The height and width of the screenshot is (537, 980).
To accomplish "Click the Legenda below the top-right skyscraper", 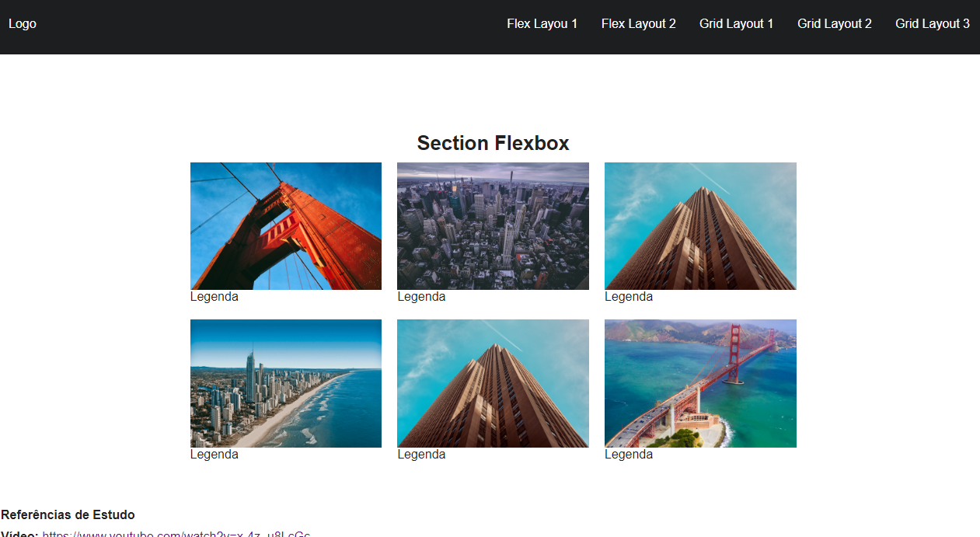I will [x=629, y=296].
